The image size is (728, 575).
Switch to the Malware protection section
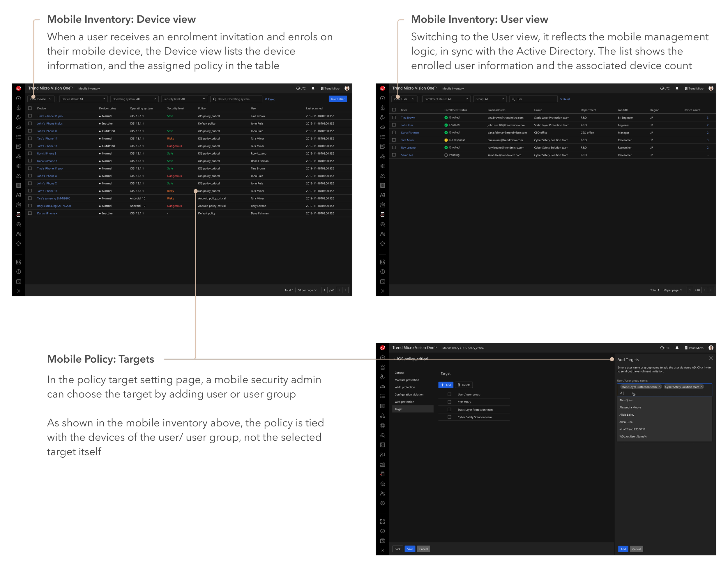pyautogui.click(x=407, y=380)
